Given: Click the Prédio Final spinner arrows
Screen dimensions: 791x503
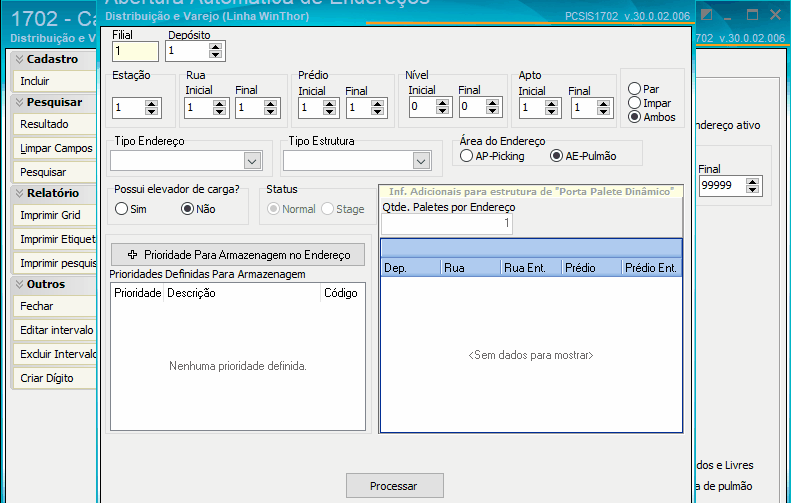Looking at the screenshot, I should [x=377, y=107].
